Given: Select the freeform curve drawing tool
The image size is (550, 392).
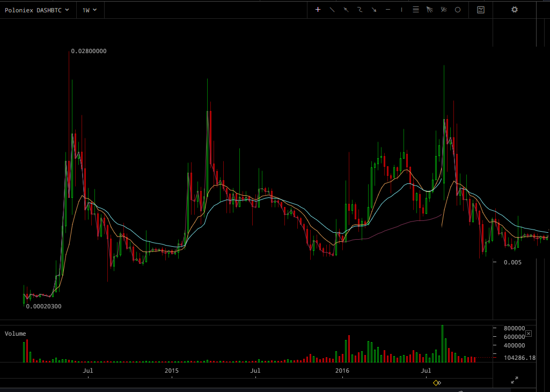Looking at the screenshot, I should (x=360, y=10).
